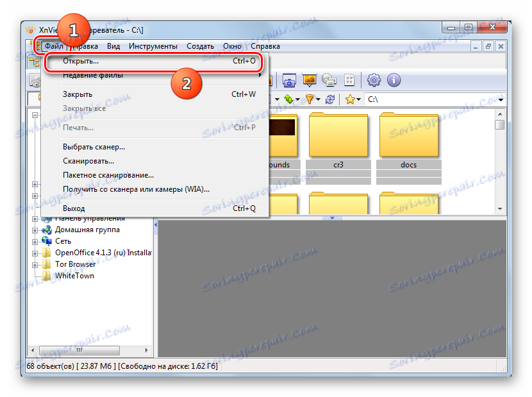Click the thumbnail pane scroll down arrow
The height and width of the screenshot is (397, 532).
click(500, 208)
